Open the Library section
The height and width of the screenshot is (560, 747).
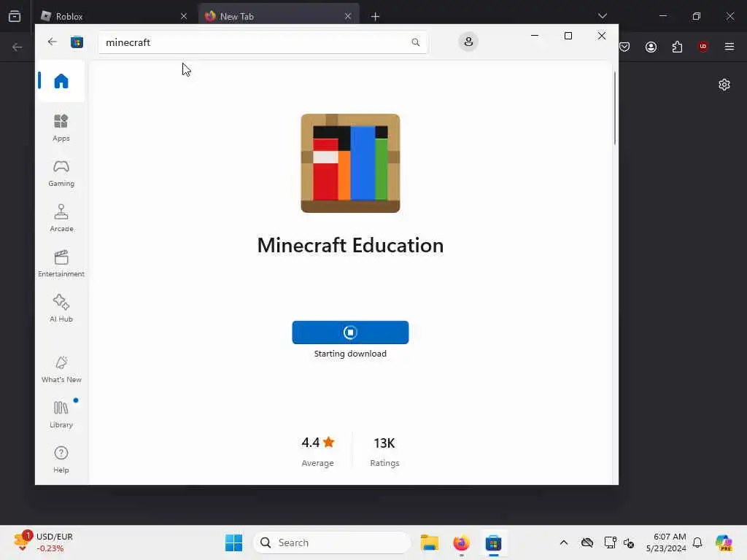point(61,414)
